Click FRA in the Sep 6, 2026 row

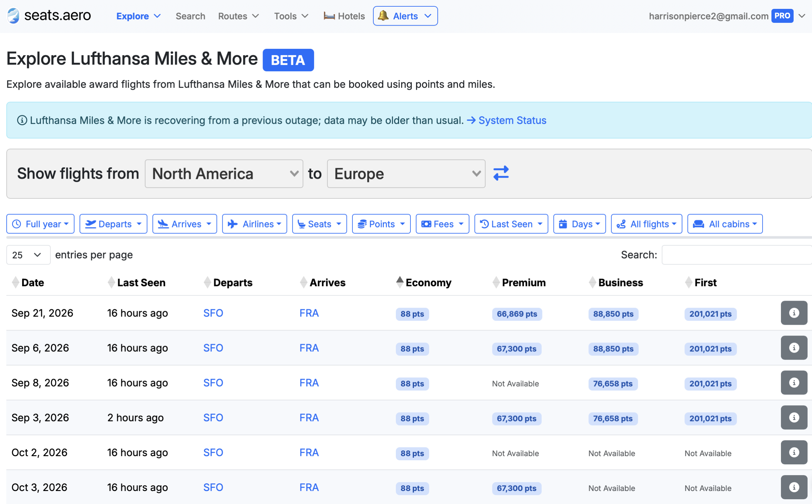point(309,348)
